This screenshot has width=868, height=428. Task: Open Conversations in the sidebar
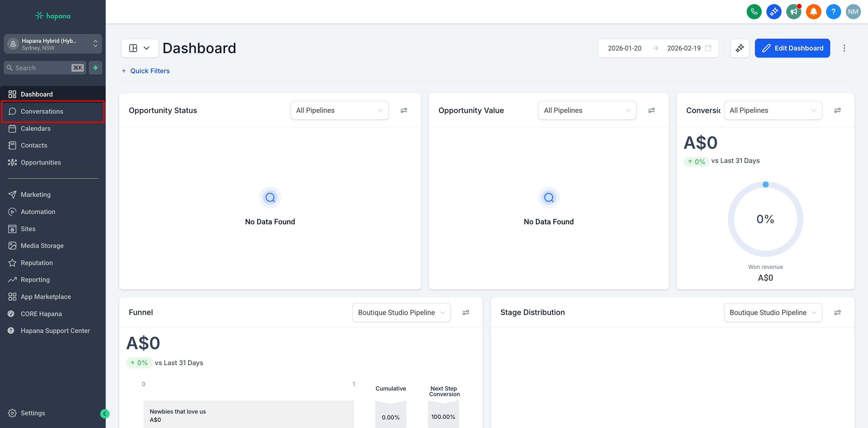coord(42,111)
